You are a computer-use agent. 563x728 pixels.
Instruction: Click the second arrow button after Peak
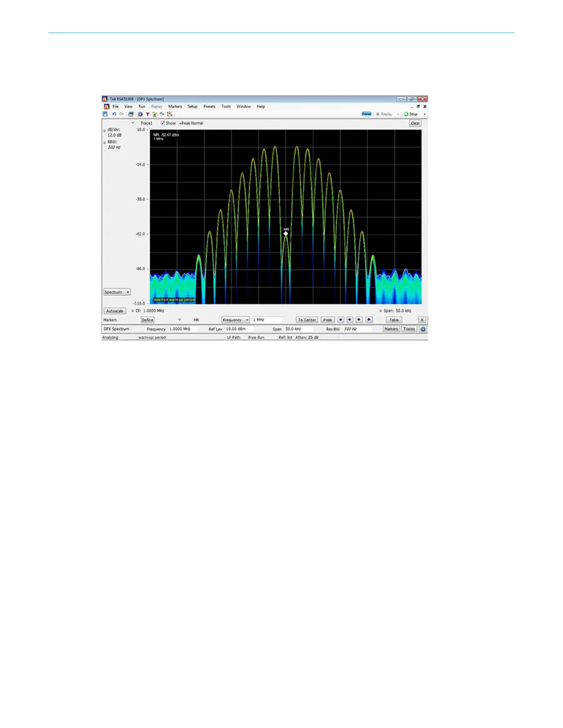click(x=350, y=320)
